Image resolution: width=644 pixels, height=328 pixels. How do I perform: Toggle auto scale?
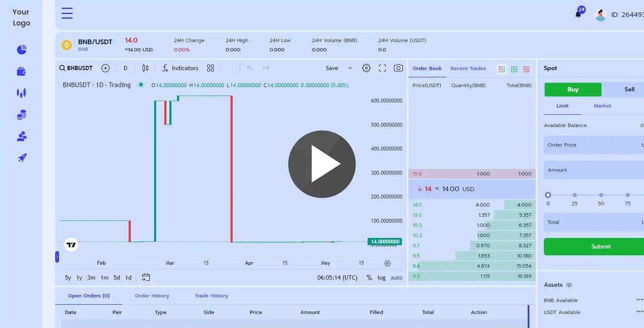coord(397,277)
